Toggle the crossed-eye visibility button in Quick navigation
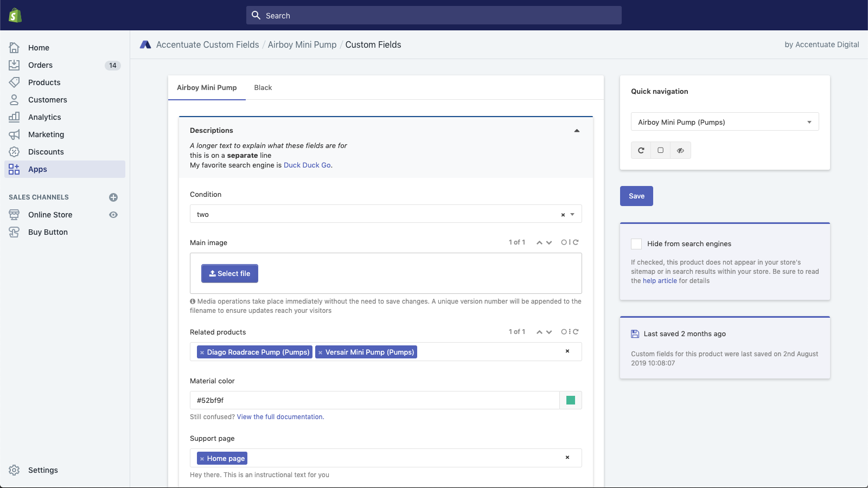Screen dimensions: 868x488 (x=680, y=150)
